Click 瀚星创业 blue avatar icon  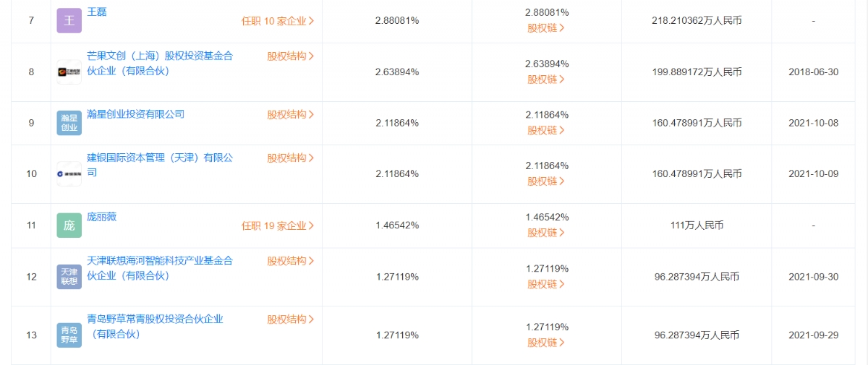coord(69,123)
